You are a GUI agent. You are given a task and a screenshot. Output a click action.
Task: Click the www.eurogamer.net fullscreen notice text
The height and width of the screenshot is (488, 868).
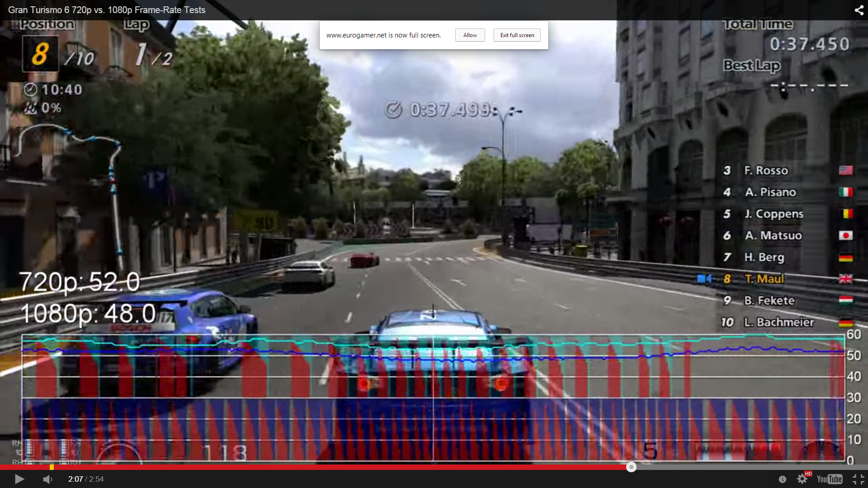click(x=383, y=35)
